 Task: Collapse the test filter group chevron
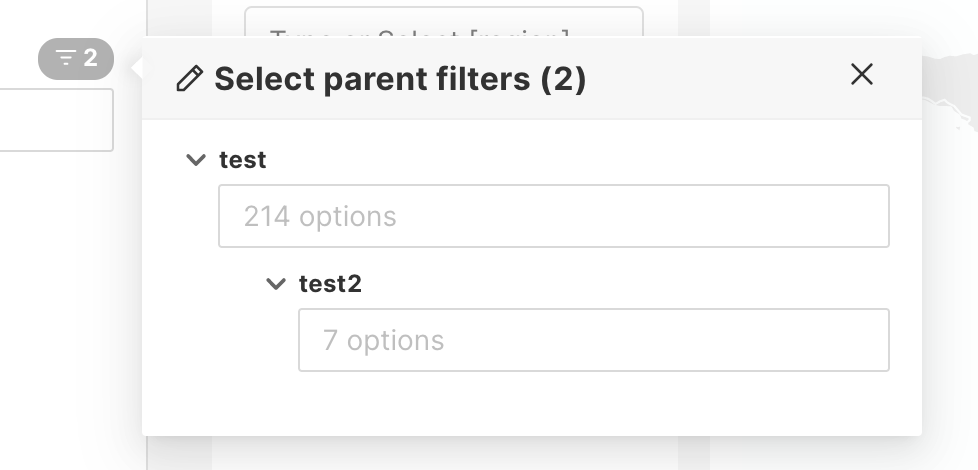click(x=196, y=160)
